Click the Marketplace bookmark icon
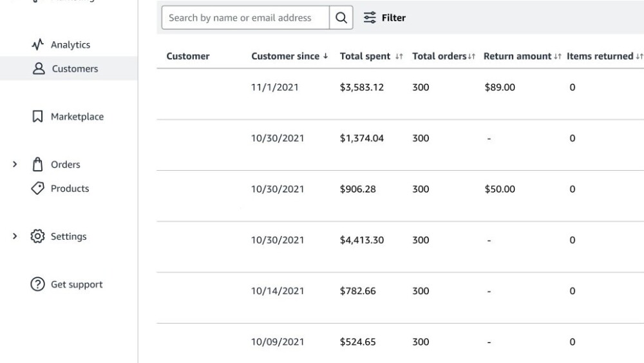Screen dimensions: 644x363 coord(37,116)
